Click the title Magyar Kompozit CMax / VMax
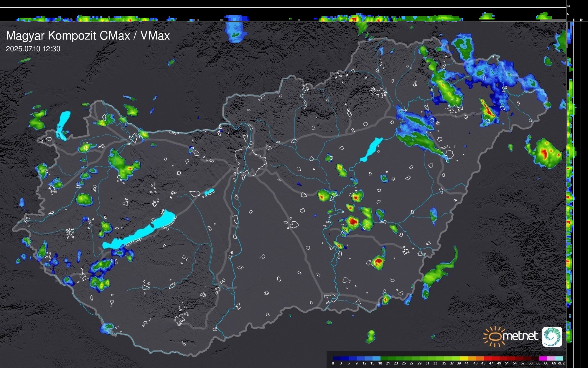This screenshot has width=588, height=368. pyautogui.click(x=88, y=36)
